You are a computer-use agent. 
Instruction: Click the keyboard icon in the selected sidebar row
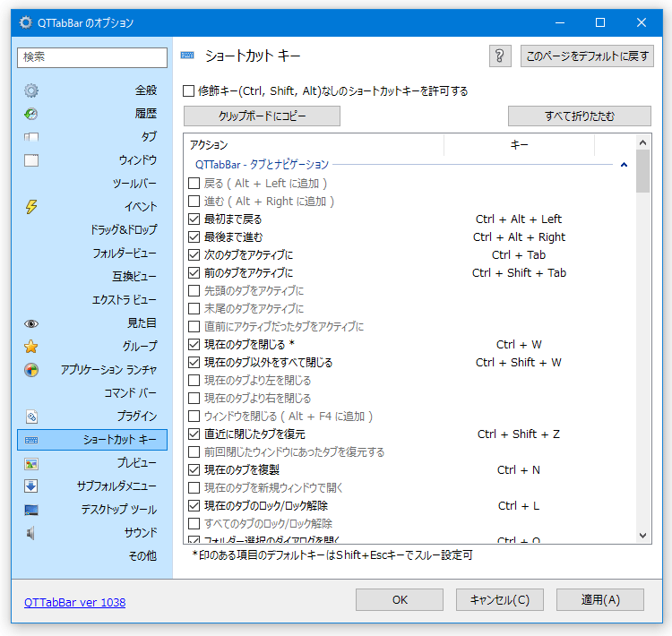coord(31,440)
